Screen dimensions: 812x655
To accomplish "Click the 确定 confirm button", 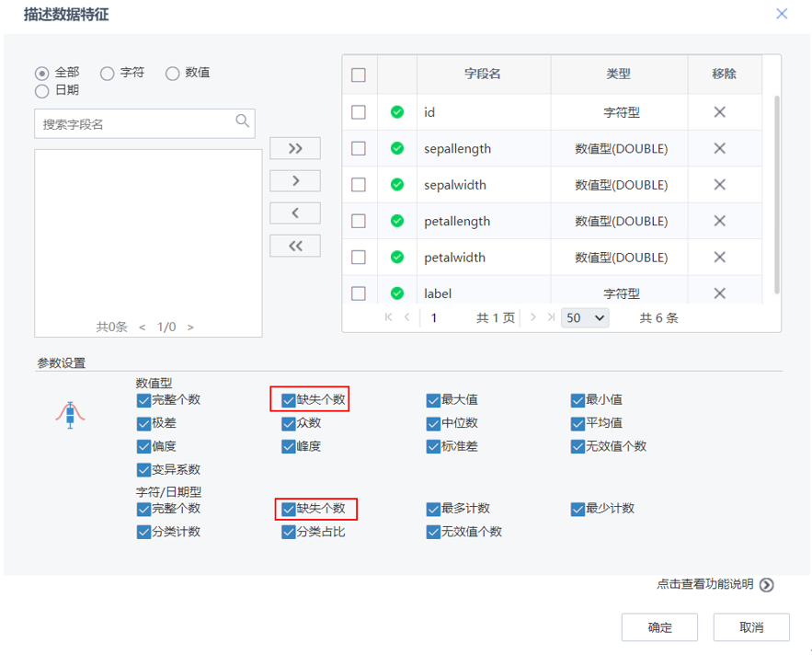I will [659, 626].
